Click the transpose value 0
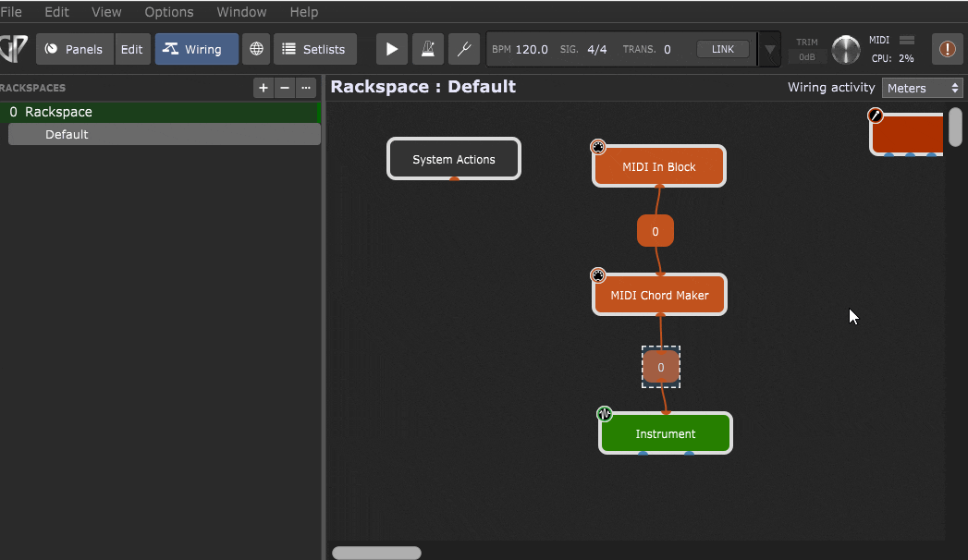The height and width of the screenshot is (560, 968). 668,49
